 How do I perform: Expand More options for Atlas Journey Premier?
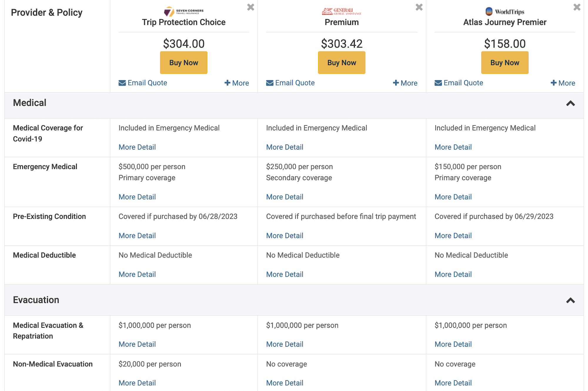click(563, 83)
